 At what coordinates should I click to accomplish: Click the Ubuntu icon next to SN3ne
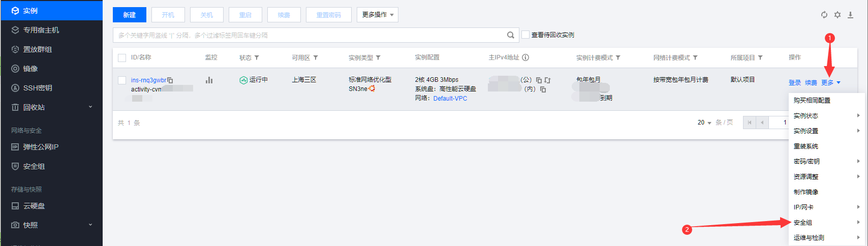click(x=371, y=88)
